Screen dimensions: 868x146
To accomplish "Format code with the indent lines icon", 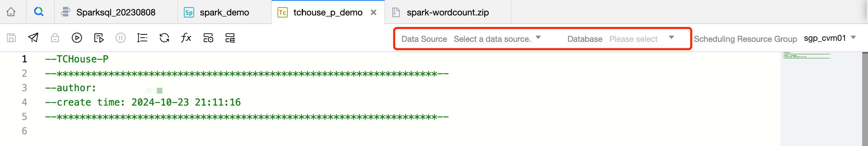I will click(142, 38).
